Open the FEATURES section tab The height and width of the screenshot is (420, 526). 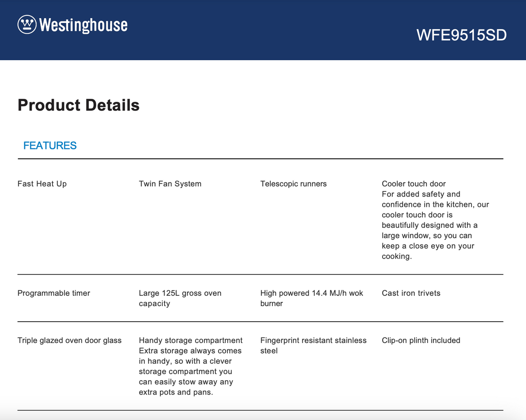[50, 145]
